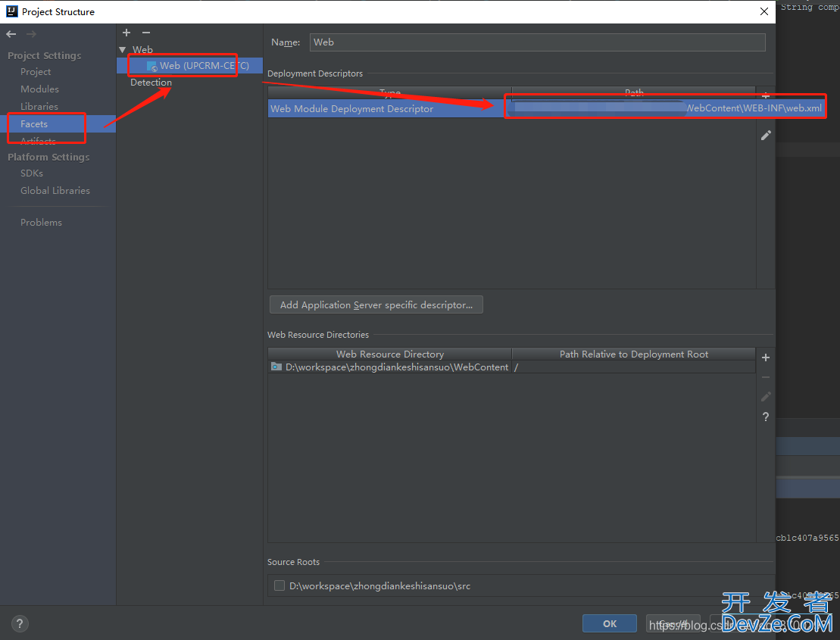This screenshot has width=840, height=640.
Task: Select the Detection tree item
Action: (x=151, y=83)
